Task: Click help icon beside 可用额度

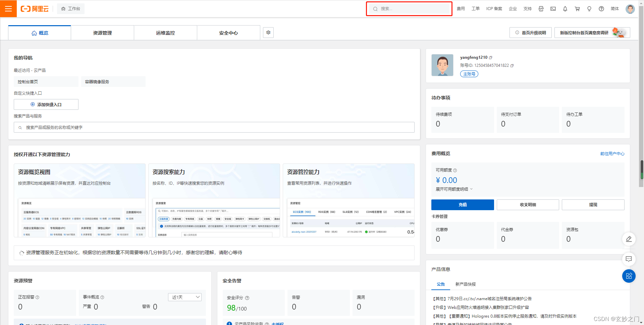Action: pos(455,171)
